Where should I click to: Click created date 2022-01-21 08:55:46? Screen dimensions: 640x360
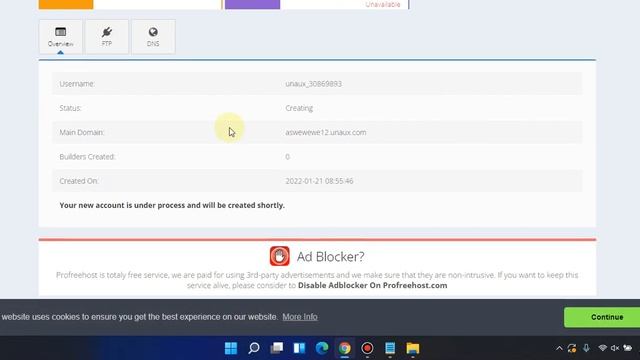(x=319, y=181)
